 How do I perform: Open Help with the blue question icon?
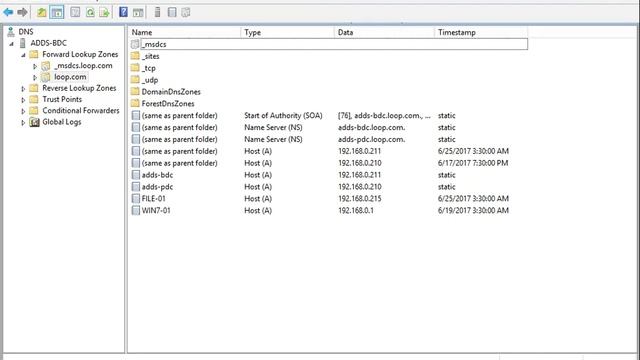123,12
